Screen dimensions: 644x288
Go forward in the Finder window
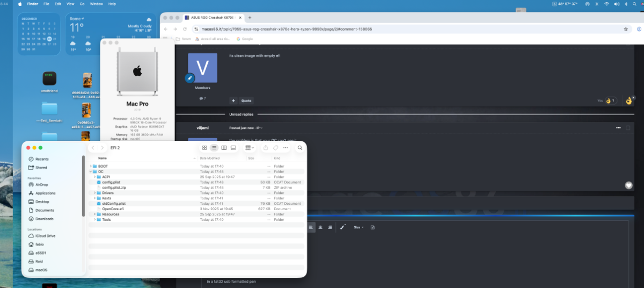102,148
